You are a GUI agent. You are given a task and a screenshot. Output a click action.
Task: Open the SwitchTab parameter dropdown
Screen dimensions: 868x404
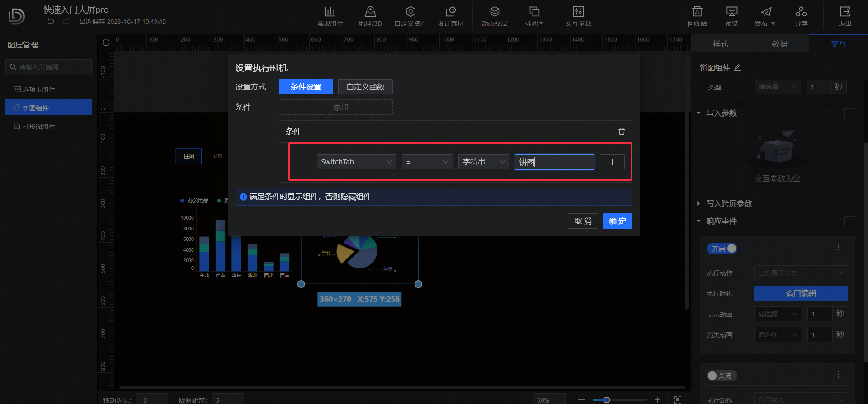(356, 162)
